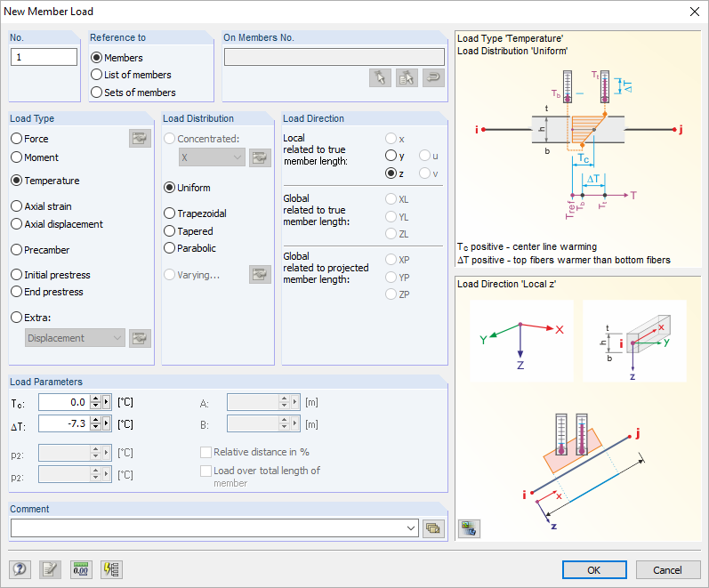Click the OK button
709x588 pixels.
pos(594,570)
